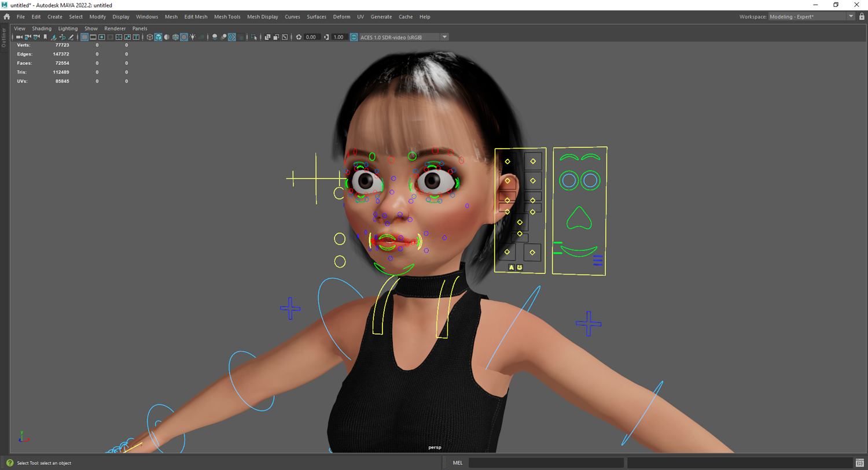Click the Edges count 147372
The height and width of the screenshot is (470, 868).
pos(61,54)
